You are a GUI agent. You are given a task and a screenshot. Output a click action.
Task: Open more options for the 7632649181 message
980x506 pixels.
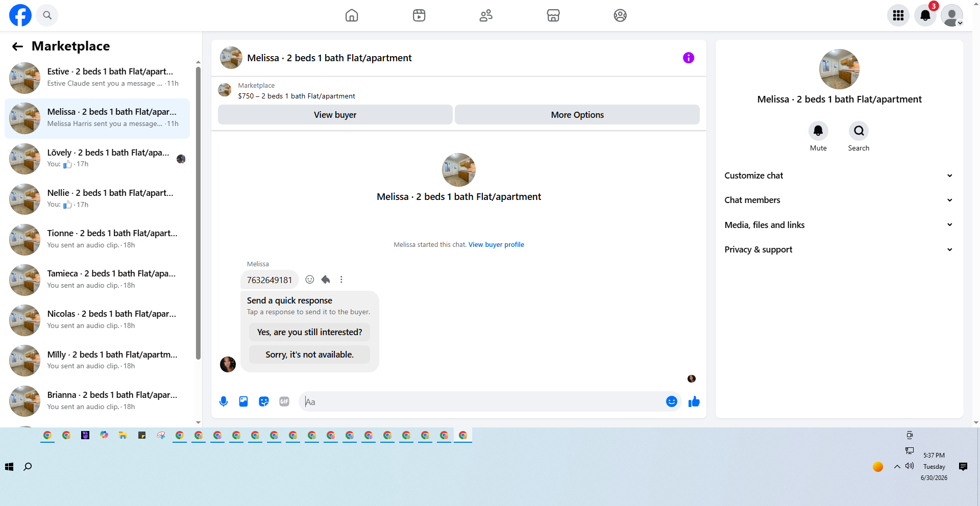(341, 280)
